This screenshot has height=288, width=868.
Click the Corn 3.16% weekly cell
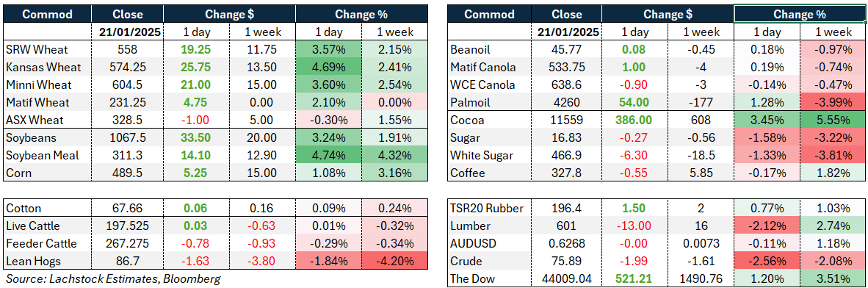pos(394,173)
